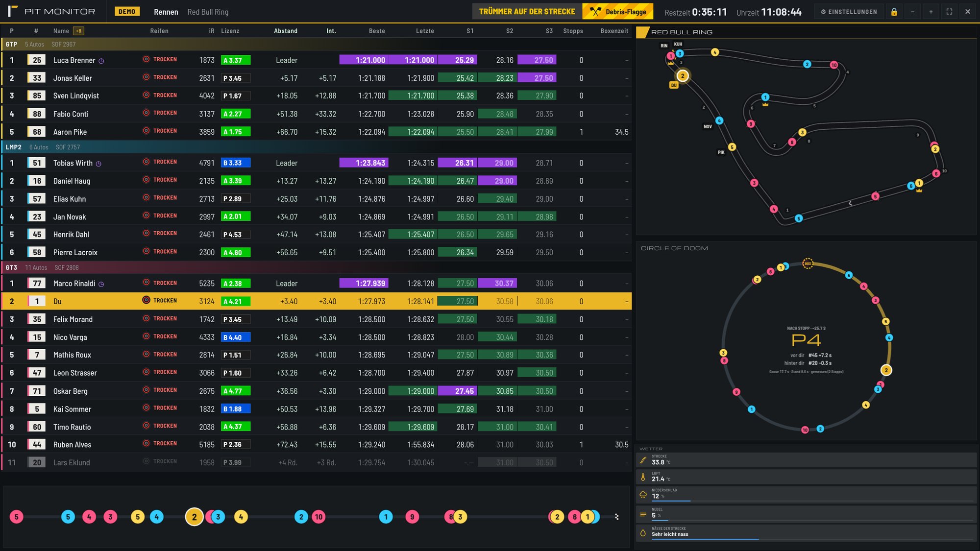Screen dimensions: 980x551
Task: Click the tire icon in Lars Eklund's row
Action: click(x=146, y=461)
